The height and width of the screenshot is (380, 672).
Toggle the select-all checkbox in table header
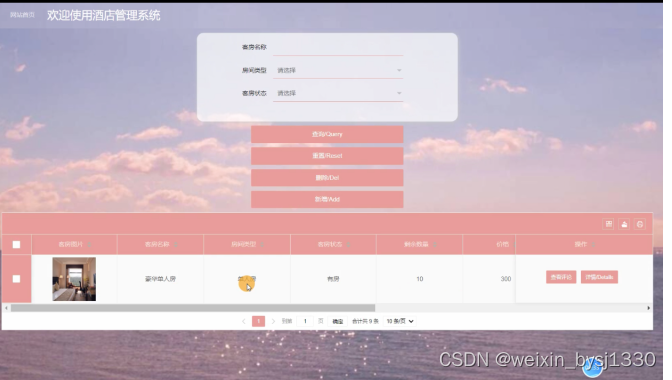(x=16, y=245)
